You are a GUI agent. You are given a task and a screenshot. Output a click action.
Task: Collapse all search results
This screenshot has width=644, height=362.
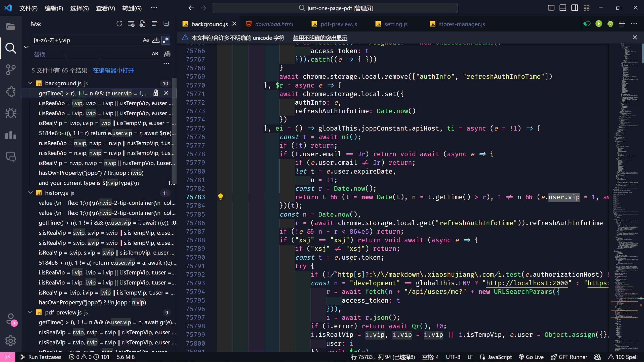click(166, 24)
